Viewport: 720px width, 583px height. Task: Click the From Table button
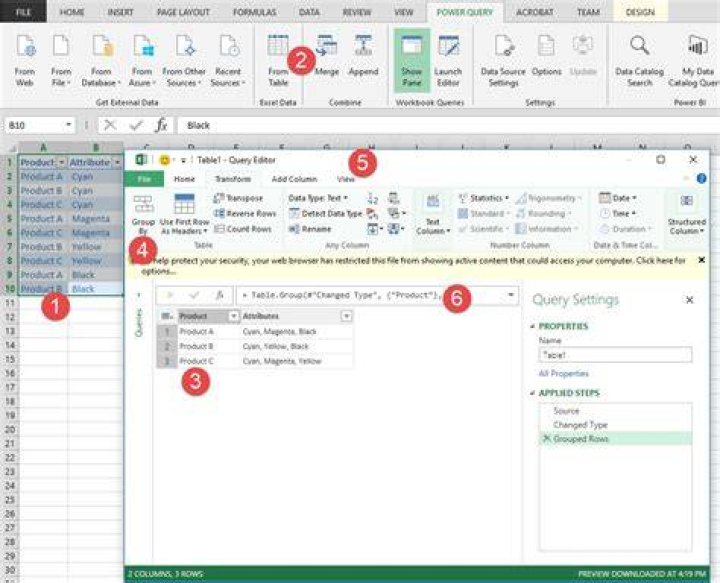[278, 60]
